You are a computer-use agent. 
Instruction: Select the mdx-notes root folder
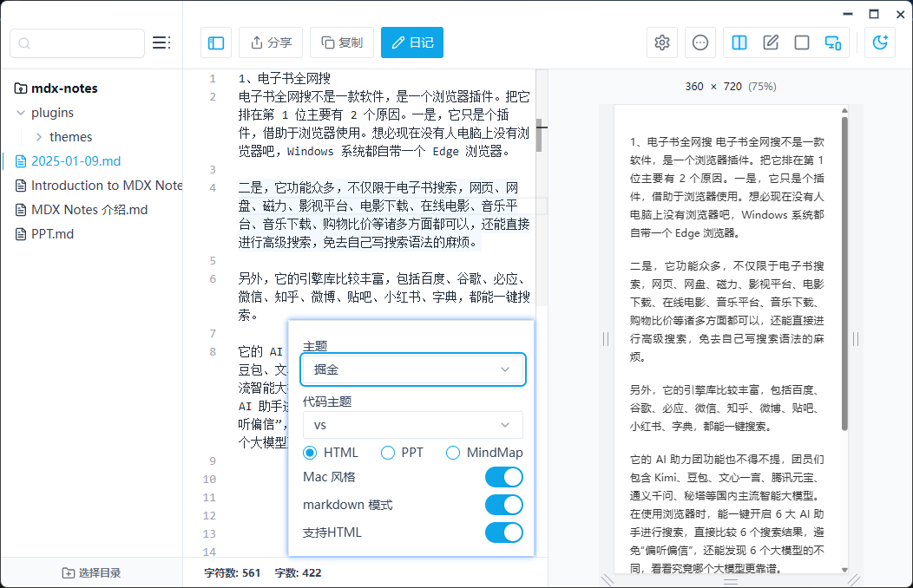click(x=56, y=88)
